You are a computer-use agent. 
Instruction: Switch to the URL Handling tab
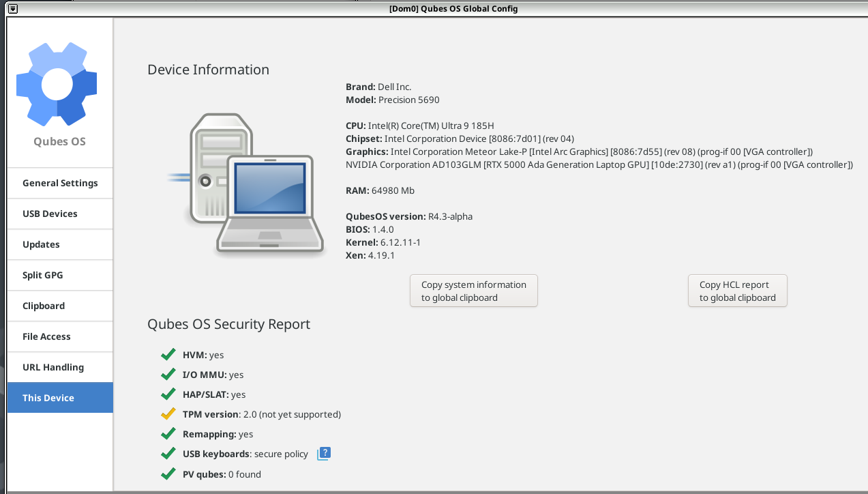coord(60,367)
